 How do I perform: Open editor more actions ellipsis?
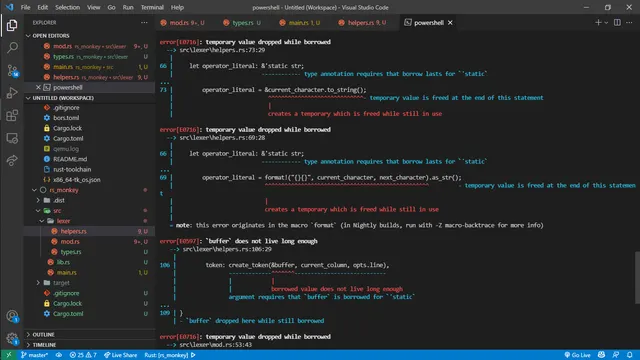pos(629,22)
